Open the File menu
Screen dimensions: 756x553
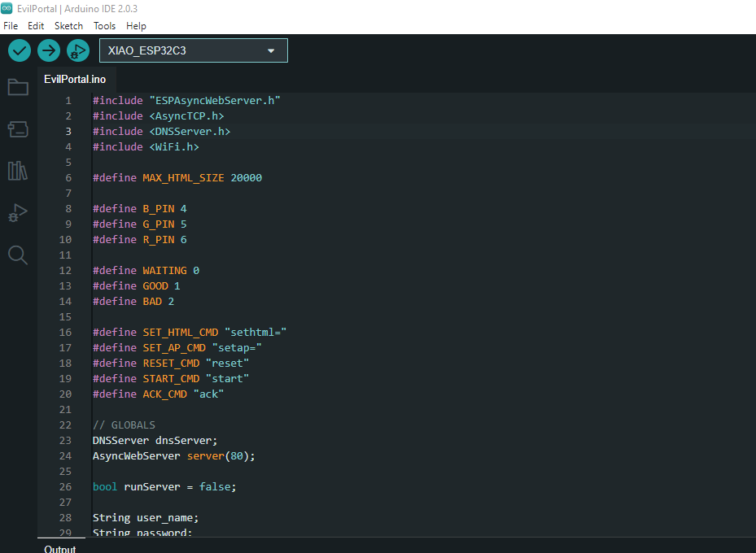(11, 26)
